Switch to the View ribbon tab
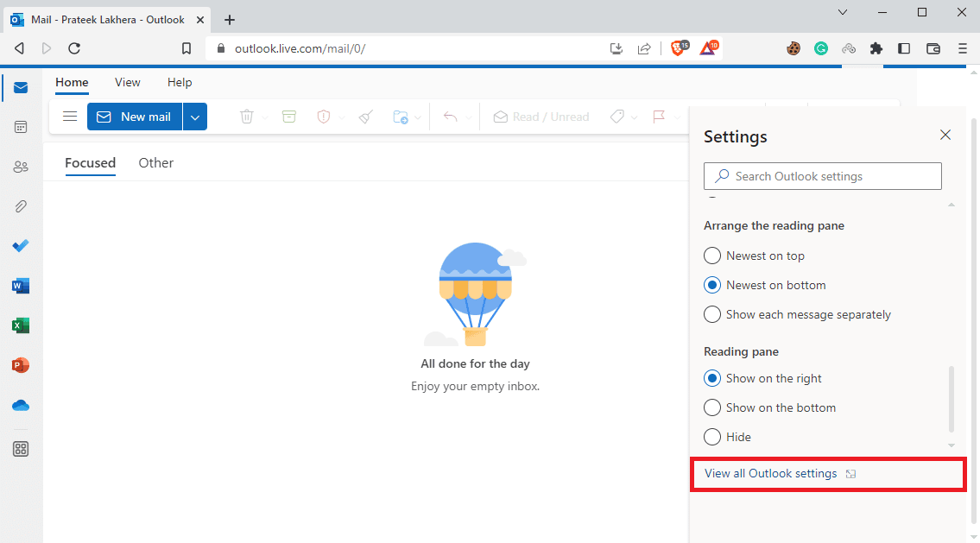 pyautogui.click(x=128, y=83)
